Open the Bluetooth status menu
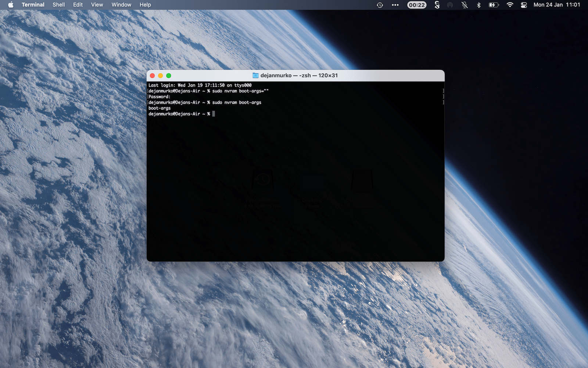This screenshot has height=368, width=588. point(478,5)
